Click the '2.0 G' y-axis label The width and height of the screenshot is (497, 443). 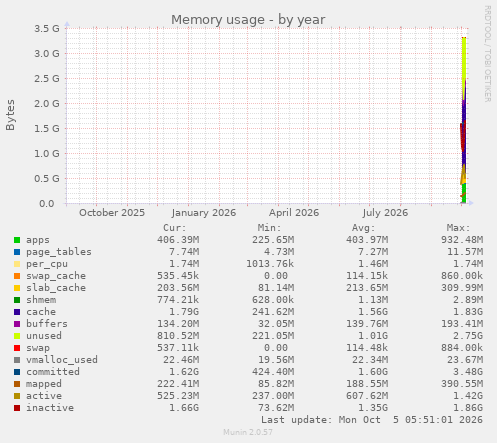[47, 103]
